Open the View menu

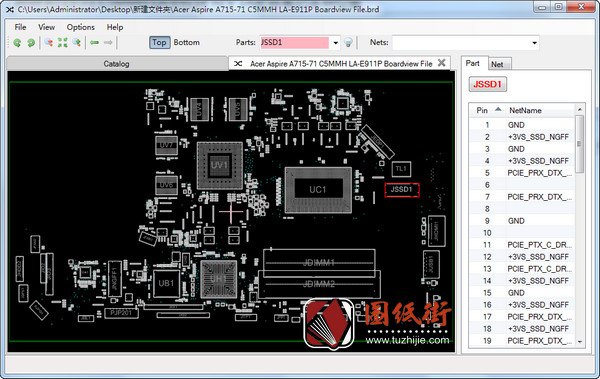click(46, 27)
